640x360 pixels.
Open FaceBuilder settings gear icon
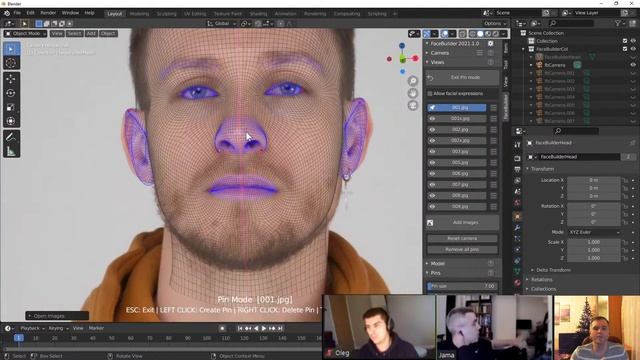491,43
